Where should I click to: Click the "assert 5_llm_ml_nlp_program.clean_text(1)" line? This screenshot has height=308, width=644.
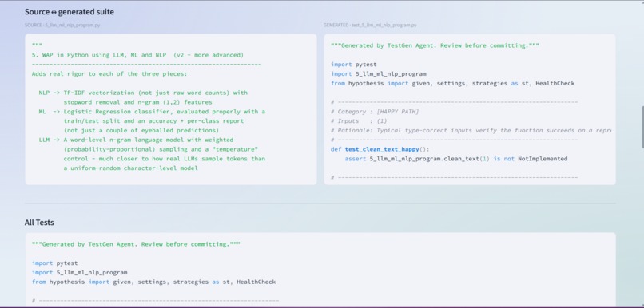[x=456, y=159]
